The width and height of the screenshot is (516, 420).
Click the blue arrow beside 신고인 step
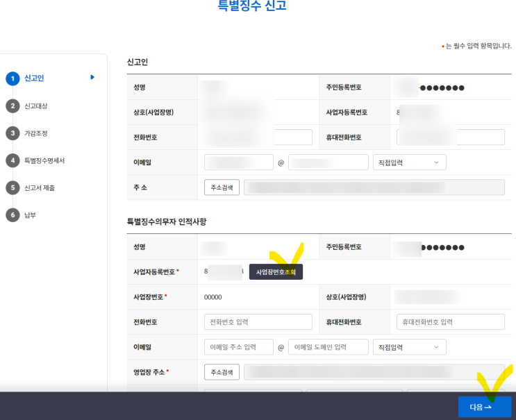92,77
